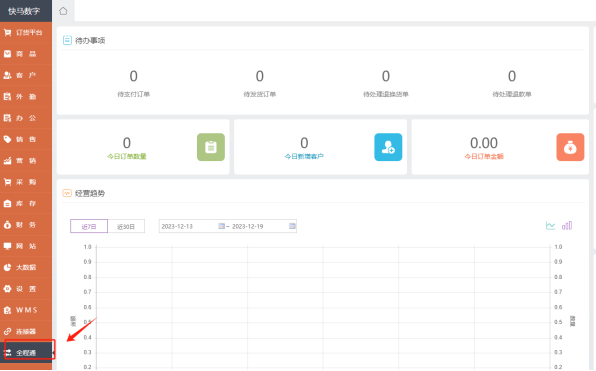Click the 经营趋势 section title

click(x=90, y=193)
